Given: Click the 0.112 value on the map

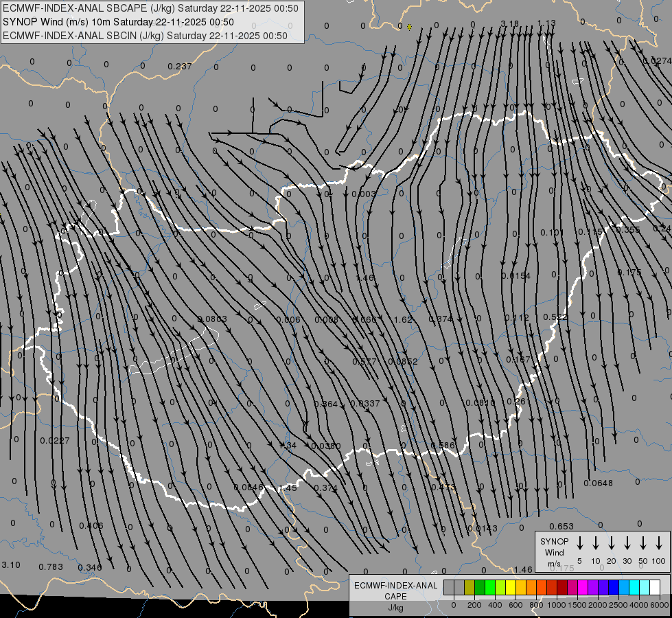Looking at the screenshot, I should coord(516,318).
